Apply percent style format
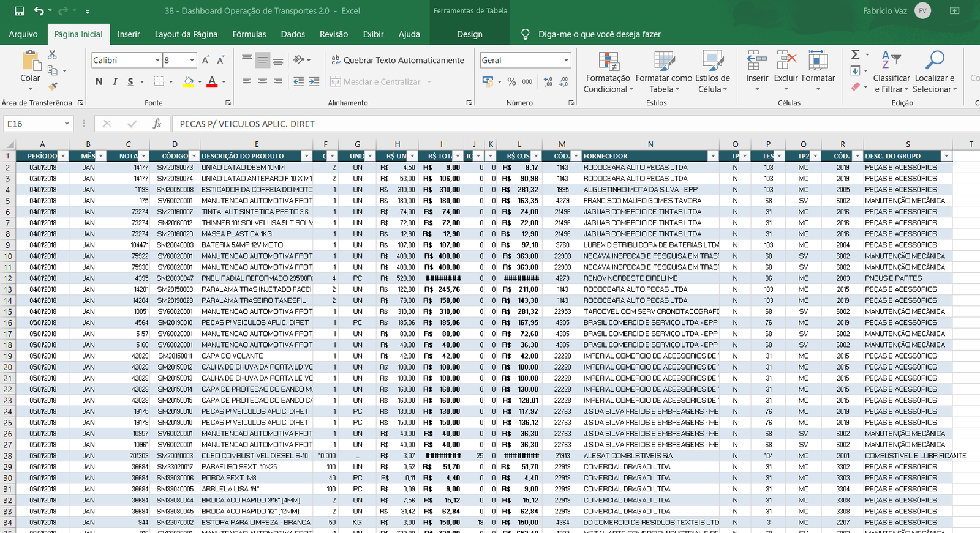The image size is (980, 533). (x=511, y=81)
